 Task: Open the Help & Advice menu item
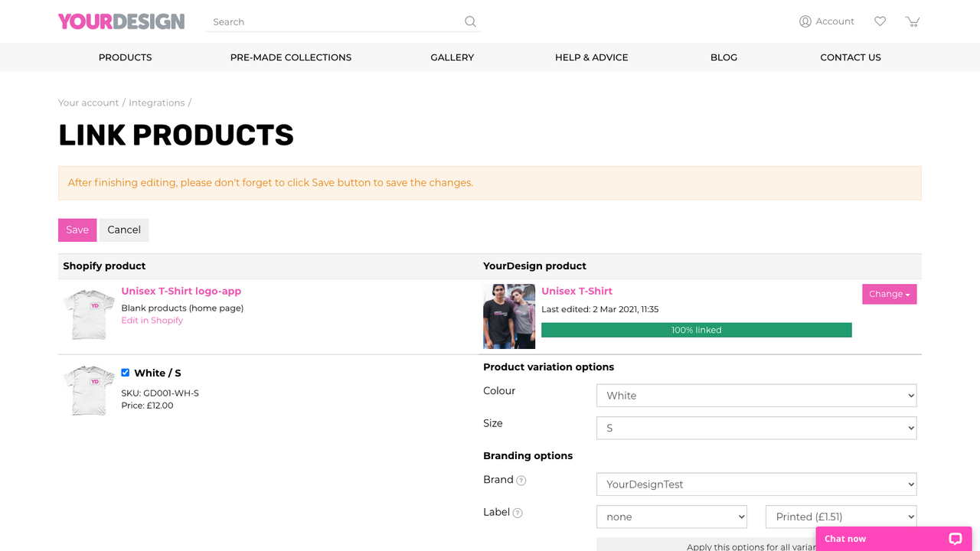pos(591,57)
